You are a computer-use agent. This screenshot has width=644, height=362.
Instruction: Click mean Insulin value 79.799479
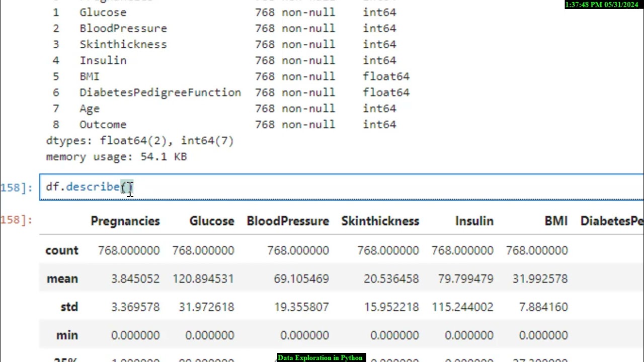(465, 279)
